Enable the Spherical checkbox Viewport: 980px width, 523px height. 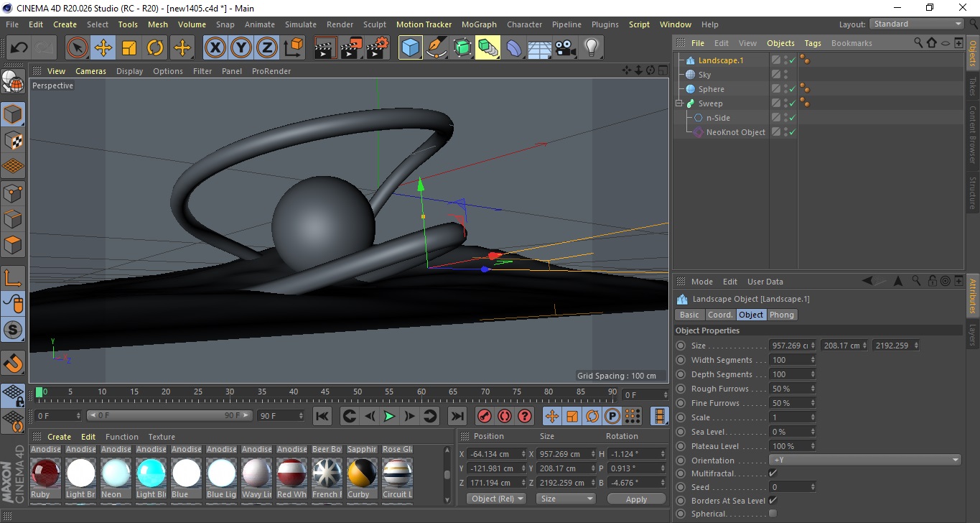coord(773,514)
